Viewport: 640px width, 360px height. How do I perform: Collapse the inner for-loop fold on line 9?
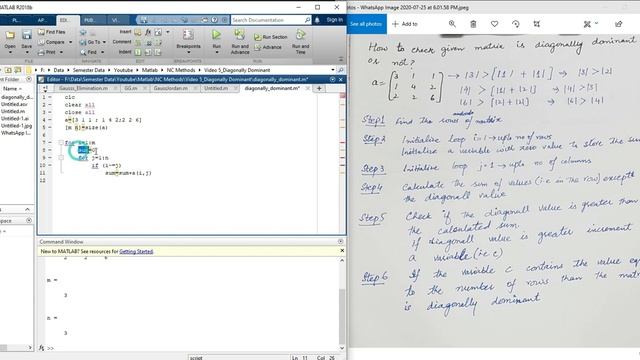(61, 158)
